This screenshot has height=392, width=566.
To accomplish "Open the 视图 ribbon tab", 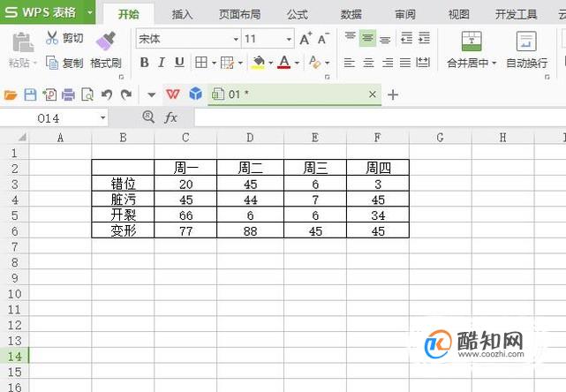I will pos(459,14).
